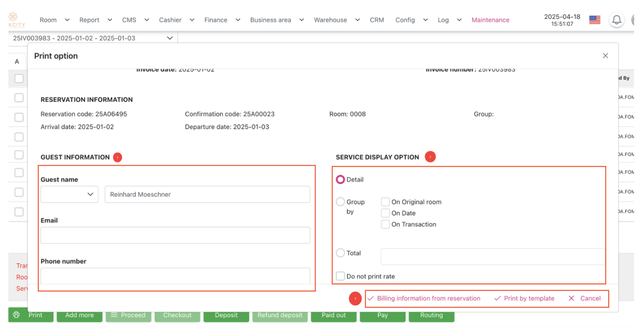Open the Maintenance menu item
Image resolution: width=644 pixels, height=328 pixels.
click(490, 20)
